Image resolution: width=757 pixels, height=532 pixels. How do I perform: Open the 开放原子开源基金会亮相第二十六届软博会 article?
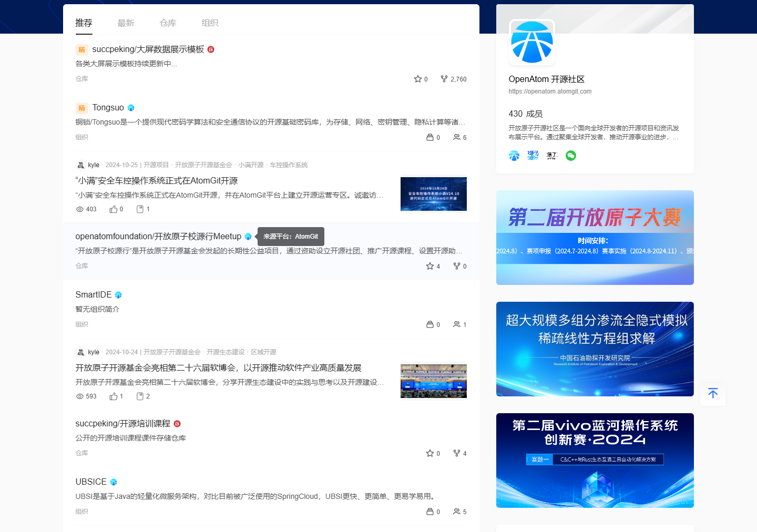coord(218,368)
